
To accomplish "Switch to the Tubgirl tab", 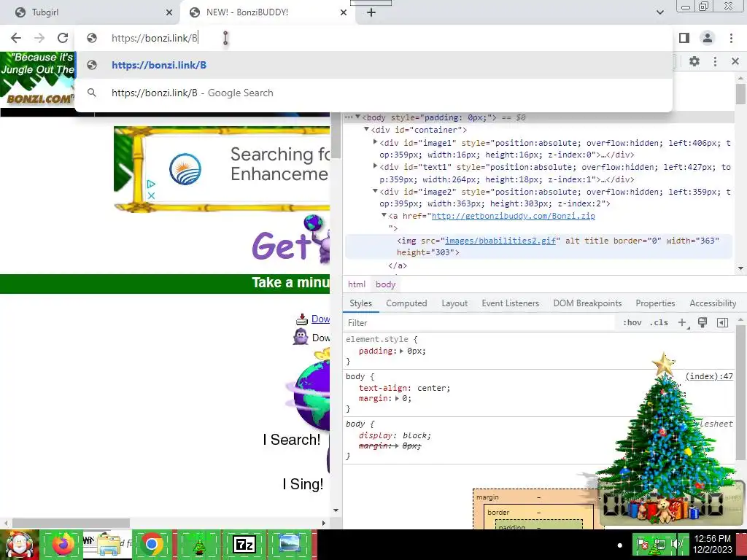I will [90, 12].
